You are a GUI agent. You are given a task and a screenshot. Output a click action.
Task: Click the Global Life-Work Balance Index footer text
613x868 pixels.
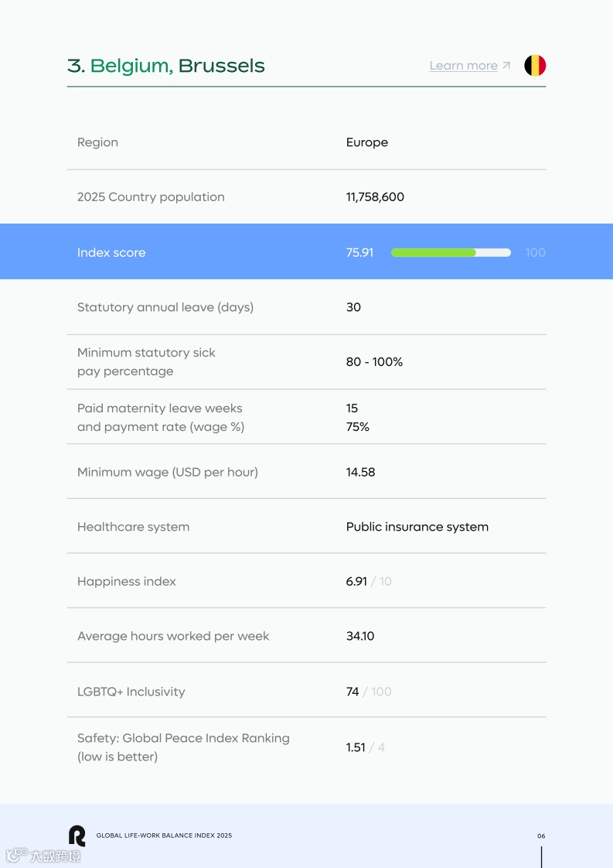[x=164, y=836]
